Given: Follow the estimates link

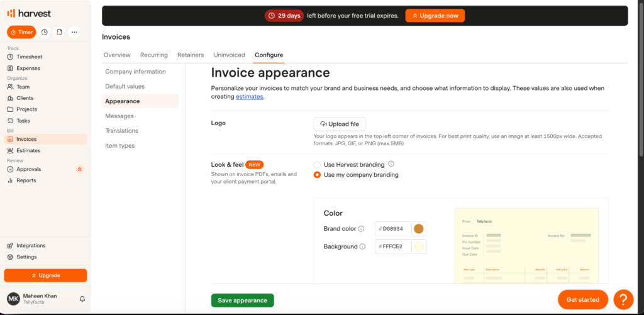Looking at the screenshot, I should [x=249, y=97].
